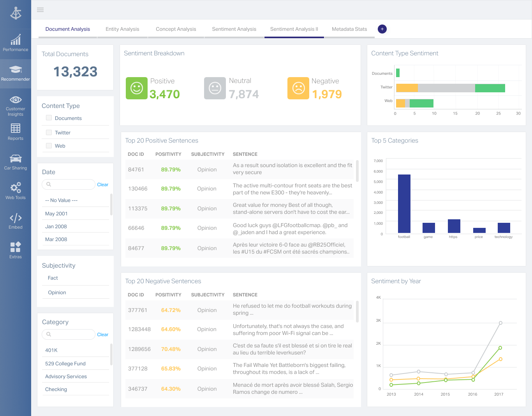Image resolution: width=532 pixels, height=416 pixels.
Task: Launch Web Tools from the sidebar
Action: pyautogui.click(x=16, y=191)
